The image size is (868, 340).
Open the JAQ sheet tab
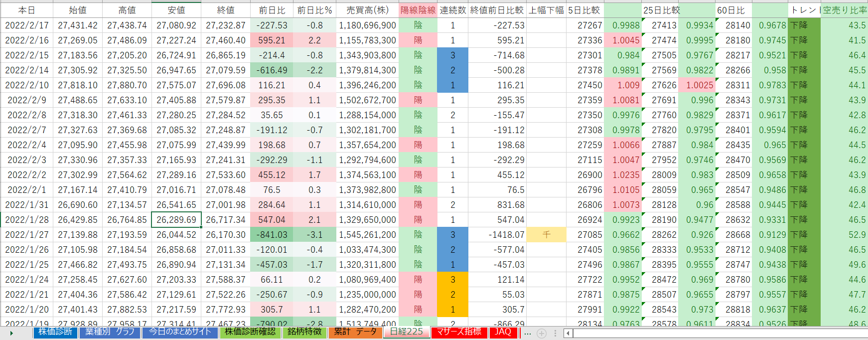coord(503,332)
